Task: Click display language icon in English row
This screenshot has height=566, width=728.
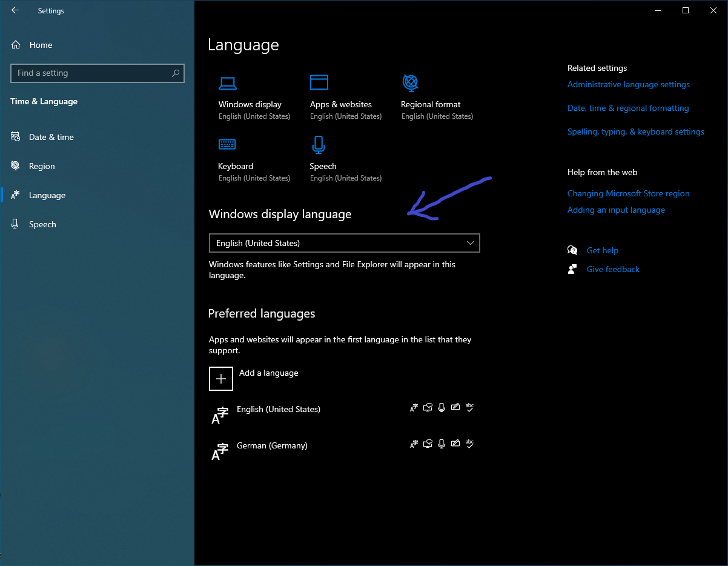Action: (x=414, y=408)
